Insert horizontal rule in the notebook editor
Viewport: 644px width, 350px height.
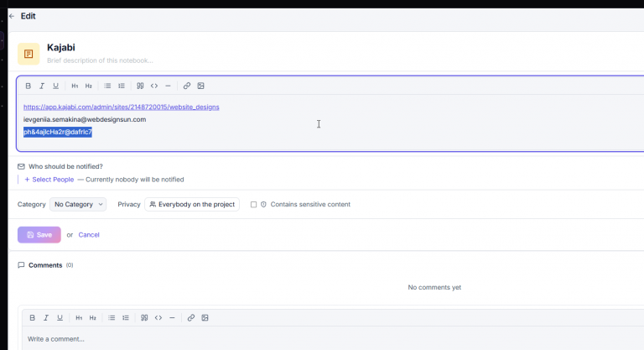pyautogui.click(x=168, y=86)
